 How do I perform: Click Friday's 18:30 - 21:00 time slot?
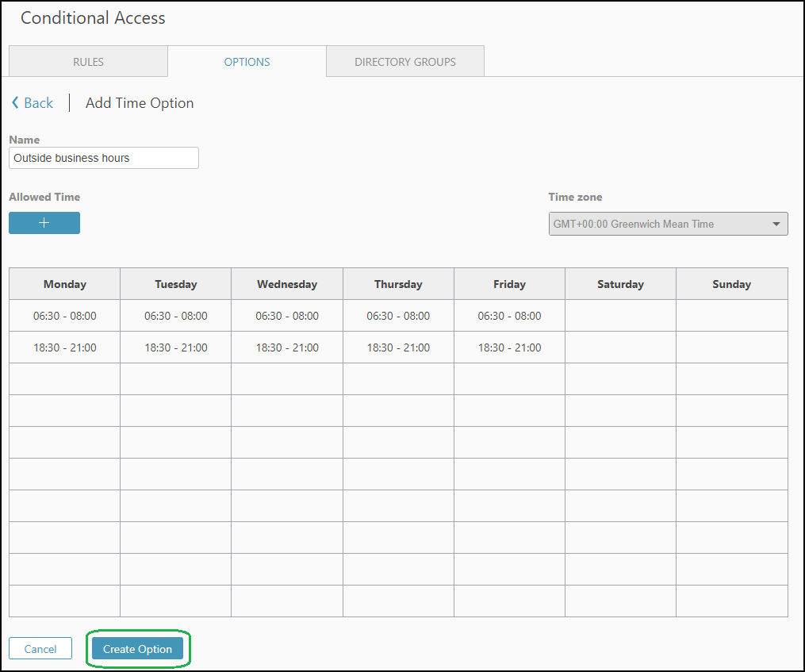pos(509,348)
